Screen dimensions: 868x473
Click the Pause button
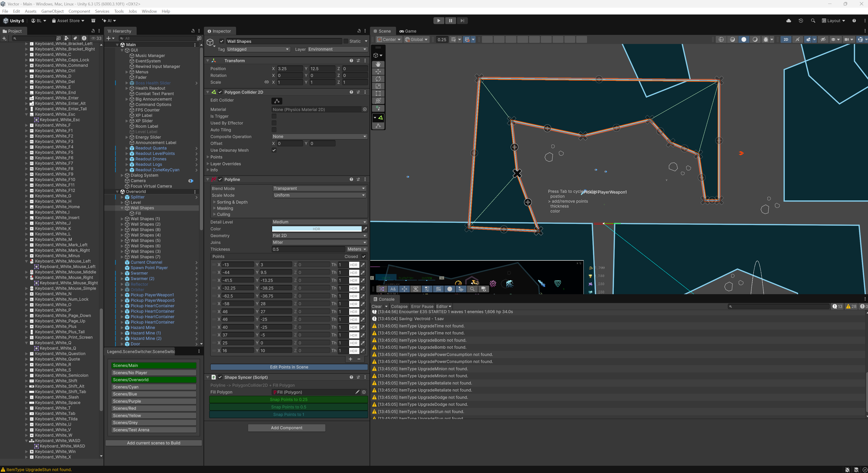450,21
